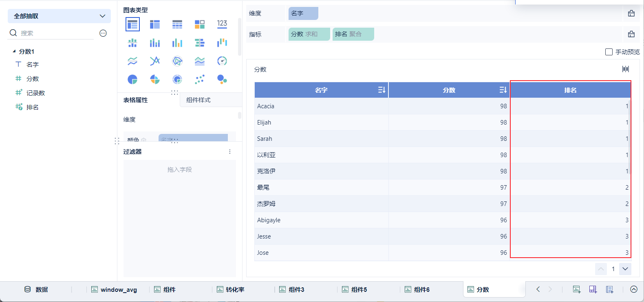Select the grouped table chart type

pyautogui.click(x=132, y=24)
